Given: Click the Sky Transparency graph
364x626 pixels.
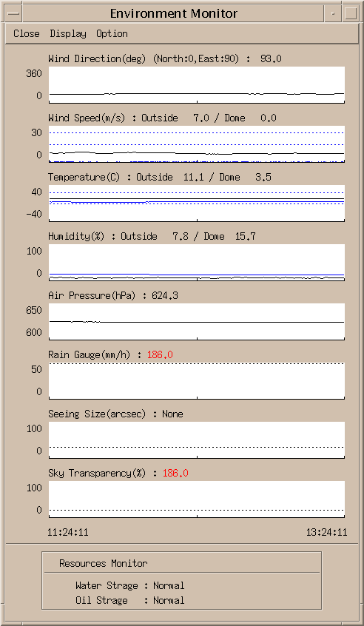Looking at the screenshot, I should [197, 499].
